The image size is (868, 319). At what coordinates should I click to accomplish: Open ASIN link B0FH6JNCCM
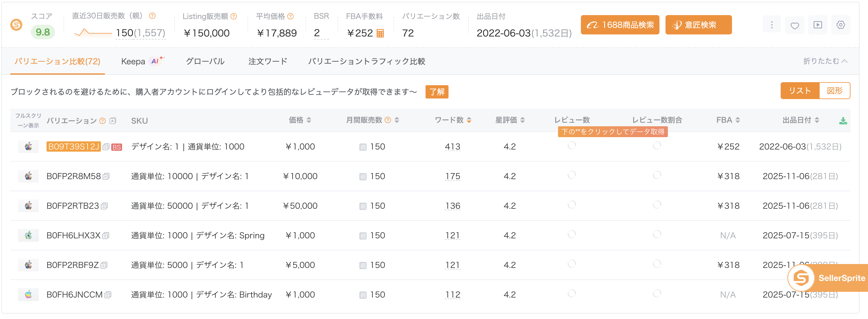74,295
